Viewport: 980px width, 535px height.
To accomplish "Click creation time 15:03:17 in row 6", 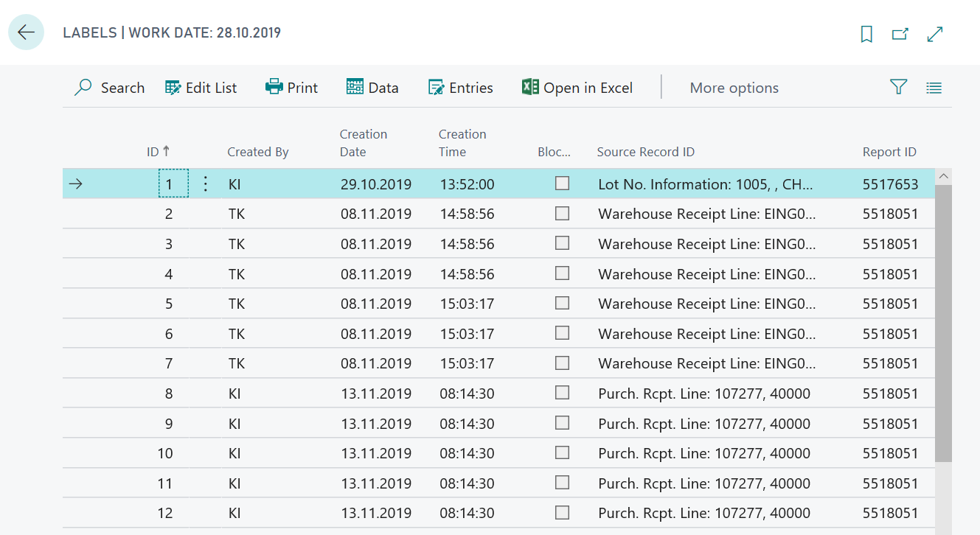I will (x=467, y=334).
